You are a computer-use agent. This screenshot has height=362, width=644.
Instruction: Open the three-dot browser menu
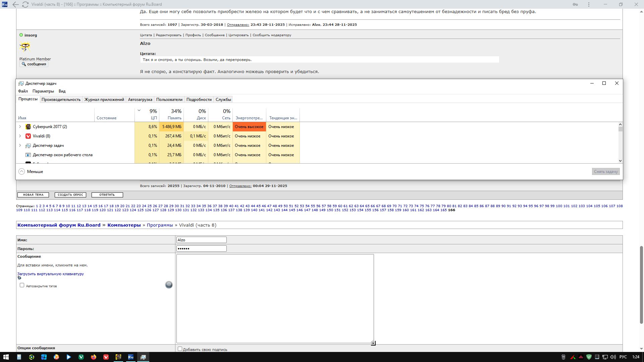click(589, 4)
